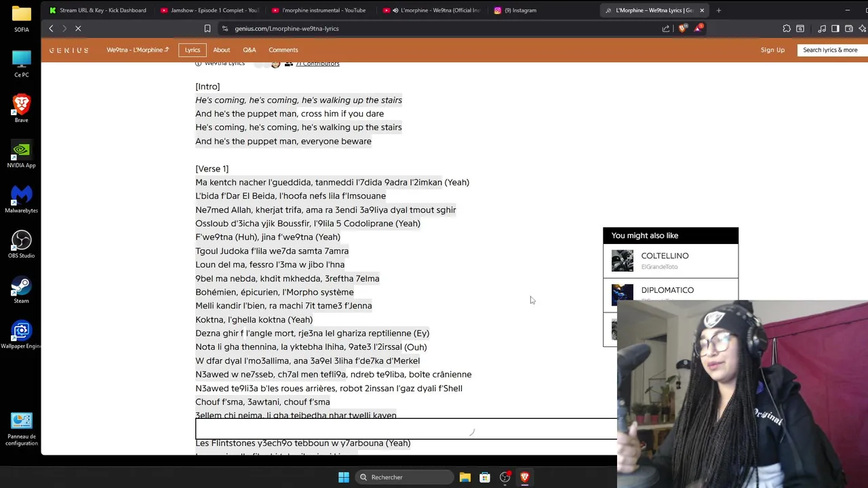Open the NVIDIA App desktop shortcut
This screenshot has width=868, height=488.
pyautogui.click(x=22, y=154)
